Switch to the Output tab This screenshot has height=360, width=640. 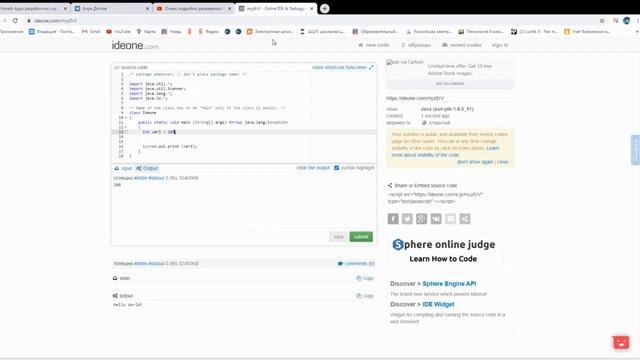147,168
